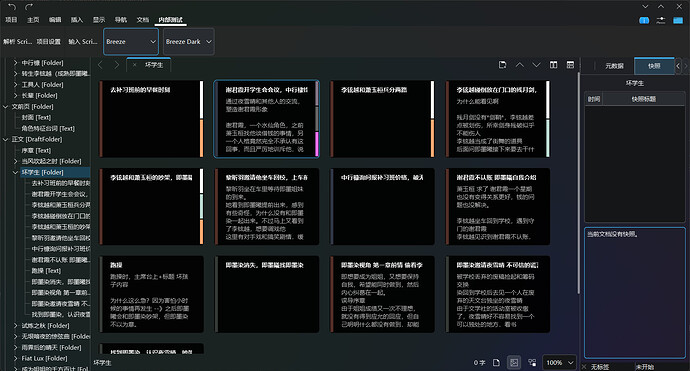The height and width of the screenshot is (371, 690).
Task: Click the orange label strip on first card
Action: point(202,138)
